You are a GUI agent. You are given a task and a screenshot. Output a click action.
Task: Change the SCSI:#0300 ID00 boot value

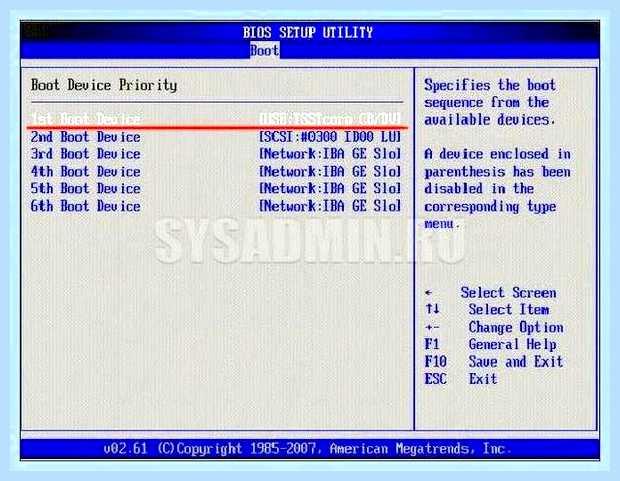(330, 137)
